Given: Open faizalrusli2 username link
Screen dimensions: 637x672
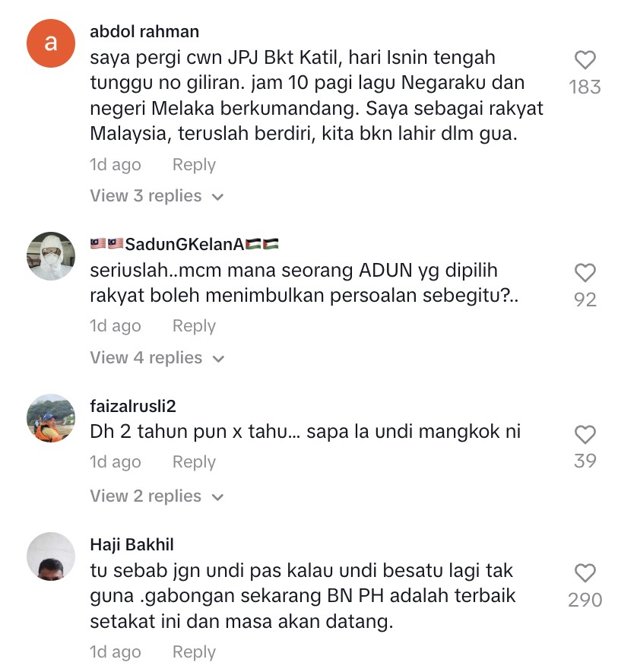Looking at the screenshot, I should click(133, 406).
